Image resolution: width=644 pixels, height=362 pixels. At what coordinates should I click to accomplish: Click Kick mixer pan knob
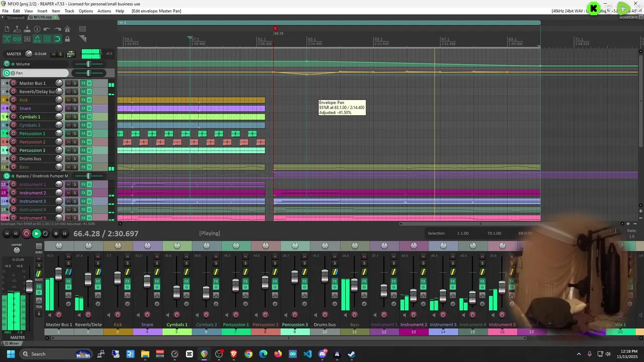118,245
